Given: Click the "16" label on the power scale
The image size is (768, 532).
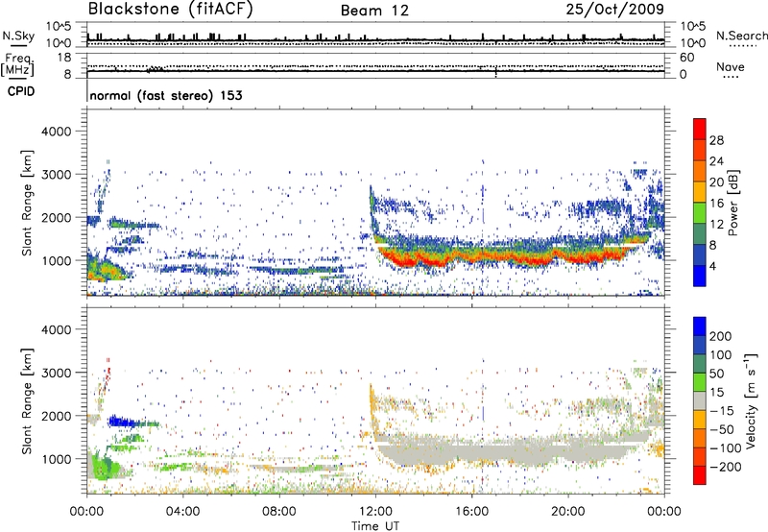Looking at the screenshot, I should 716,204.
